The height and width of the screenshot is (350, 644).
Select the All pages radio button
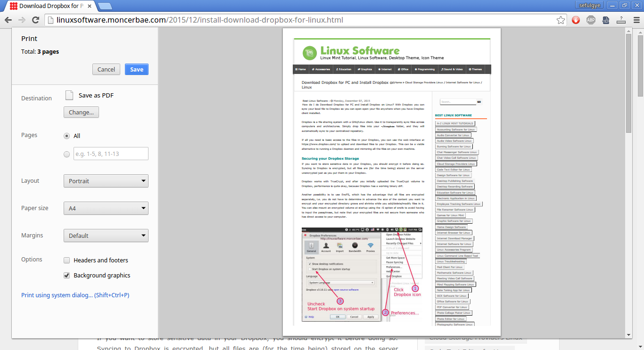66,136
